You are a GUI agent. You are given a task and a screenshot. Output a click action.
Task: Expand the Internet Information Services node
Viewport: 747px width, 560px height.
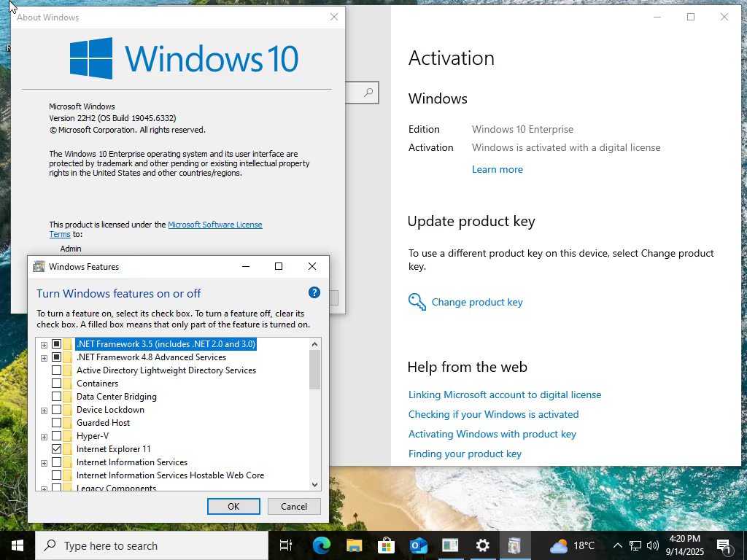[44, 463]
